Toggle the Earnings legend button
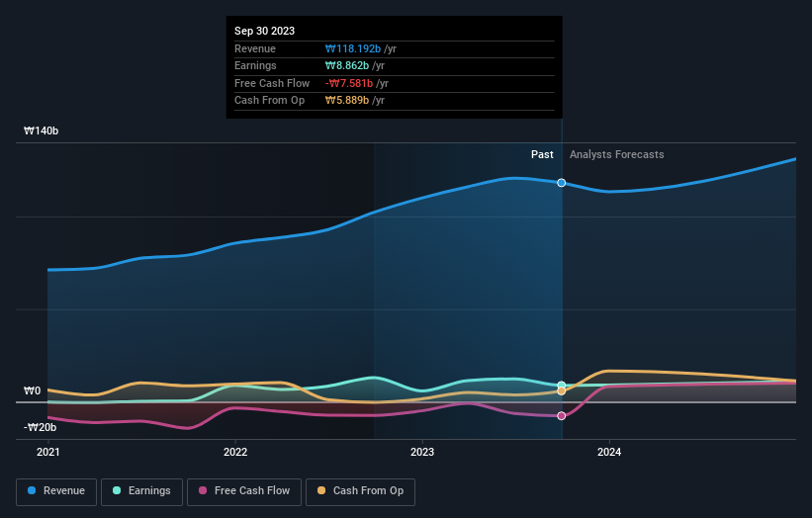 tap(141, 491)
